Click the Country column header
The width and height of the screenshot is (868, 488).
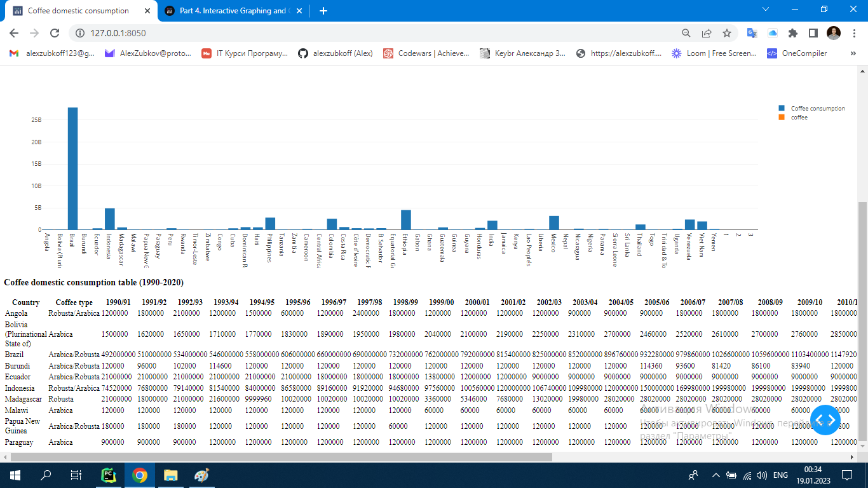click(x=26, y=302)
